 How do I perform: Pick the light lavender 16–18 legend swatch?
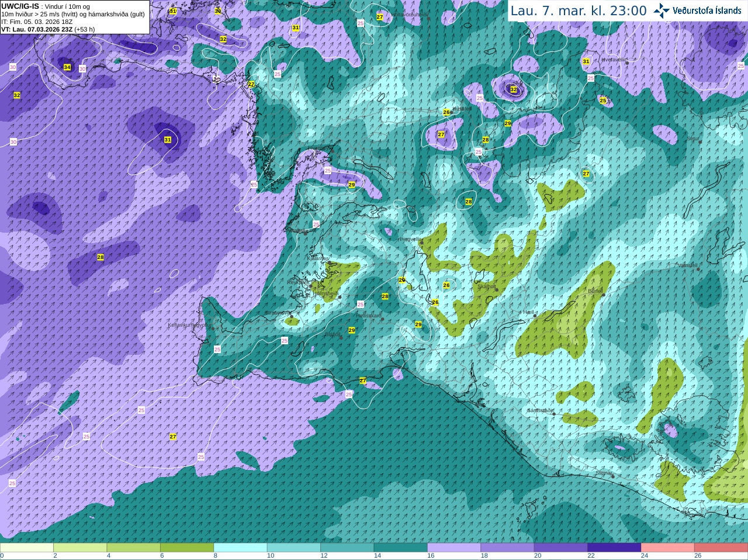454,548
